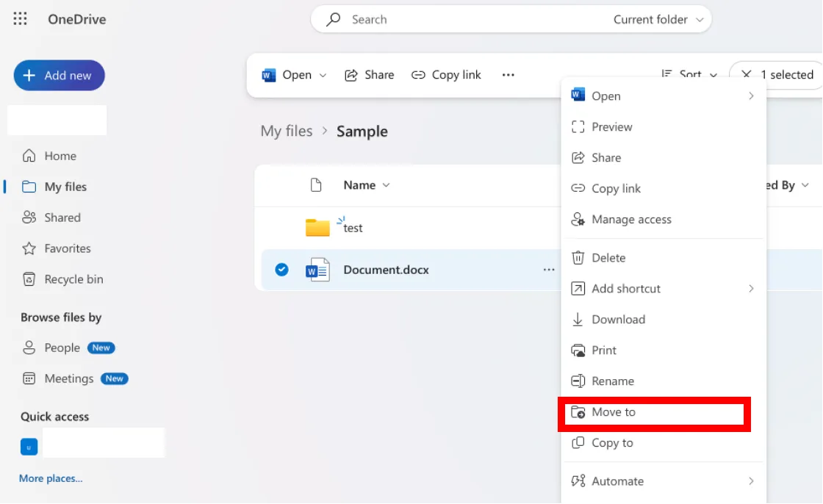Navigate to My files breadcrumb

pyautogui.click(x=286, y=132)
